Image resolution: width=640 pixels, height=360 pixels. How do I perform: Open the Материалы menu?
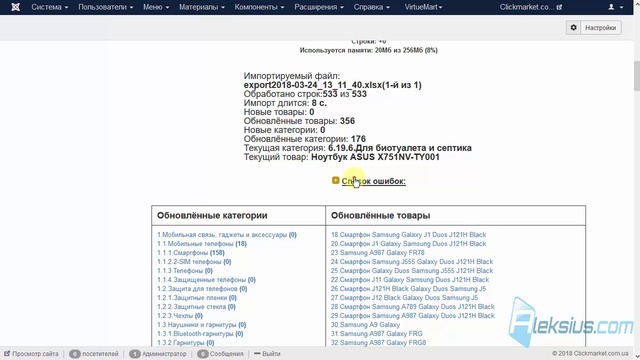click(x=202, y=7)
